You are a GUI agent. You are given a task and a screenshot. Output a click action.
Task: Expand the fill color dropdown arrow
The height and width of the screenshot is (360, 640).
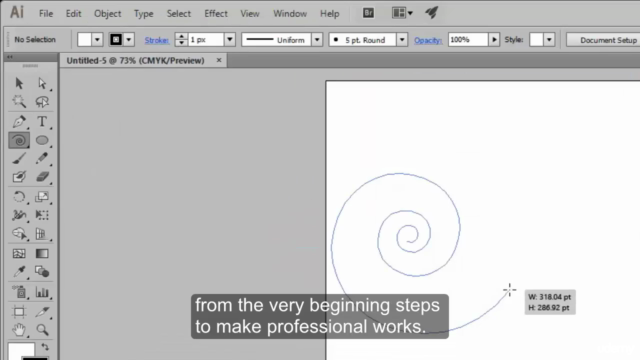(97, 40)
